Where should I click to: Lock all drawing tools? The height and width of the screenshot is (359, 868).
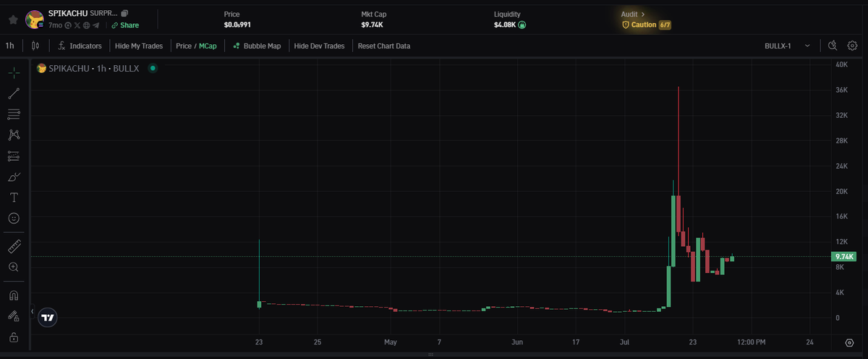tap(14, 337)
